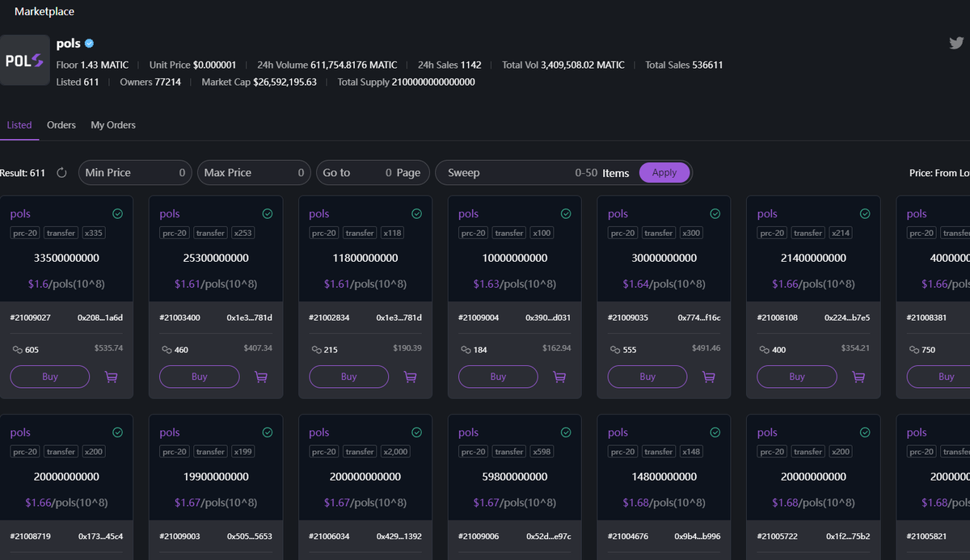Click coin icon beside 460 MATIC
970x560 pixels.
click(x=167, y=350)
